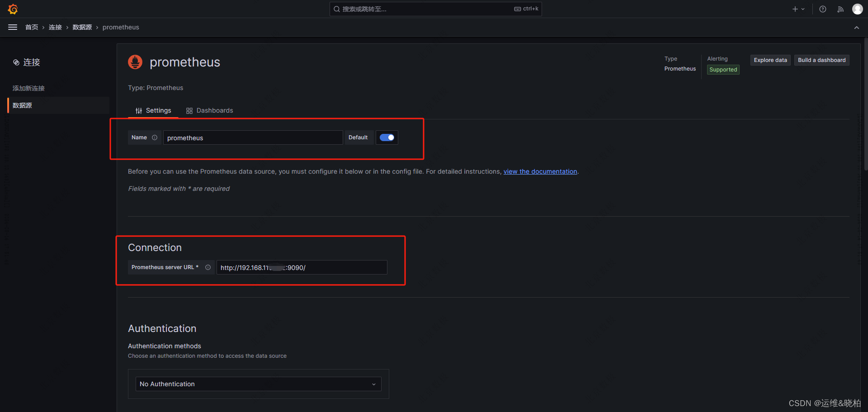This screenshot has width=868, height=412.
Task: Open the plus new-item menu
Action: (x=798, y=9)
